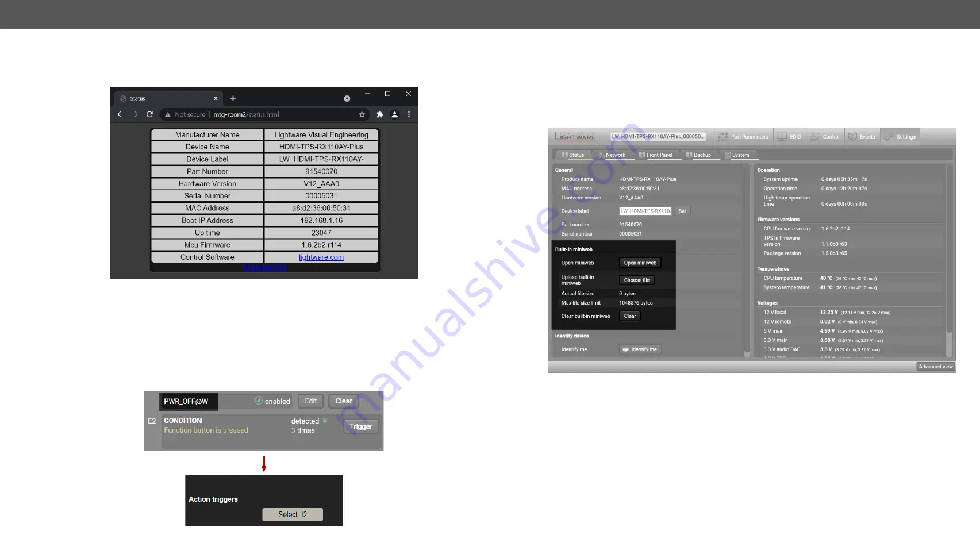The width and height of the screenshot is (980, 550).
Task: Open the lightware.com link
Action: (321, 257)
